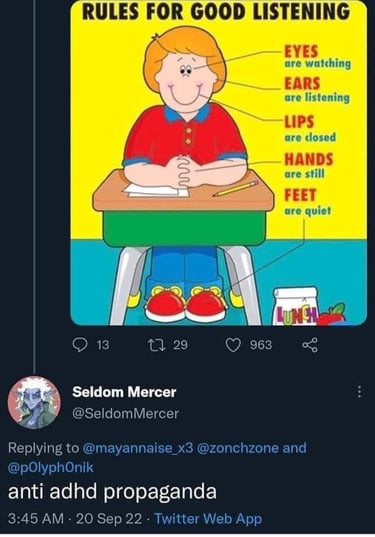Click the 'anti adhd propaganda' tweet text
Image resolution: width=375 pixels, height=537 pixels.
(x=112, y=491)
